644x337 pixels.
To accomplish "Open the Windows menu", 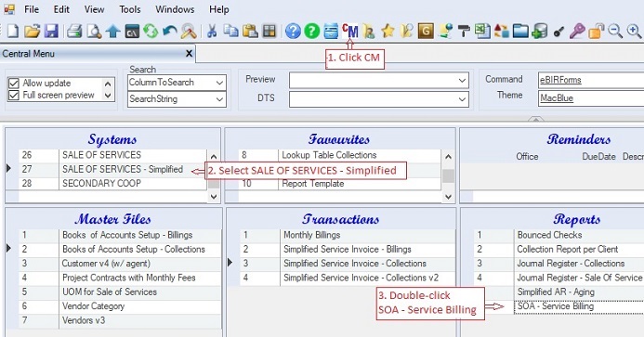I will tap(175, 9).
